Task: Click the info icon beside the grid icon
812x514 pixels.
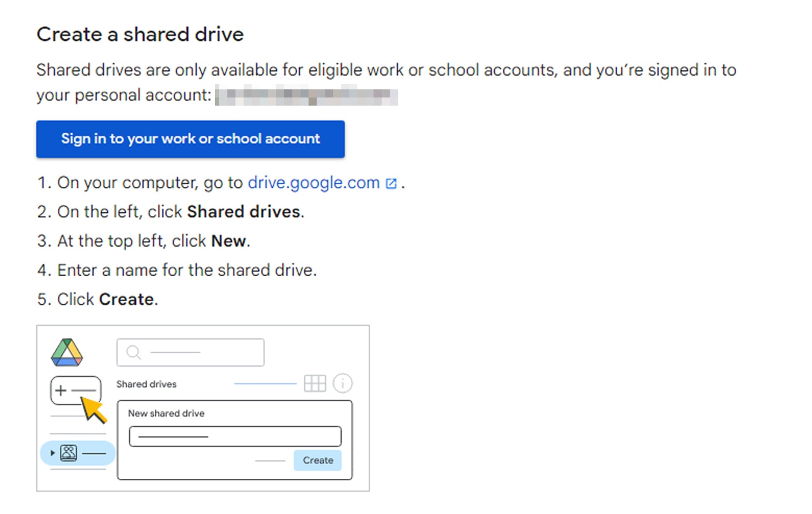Action: pyautogui.click(x=343, y=383)
